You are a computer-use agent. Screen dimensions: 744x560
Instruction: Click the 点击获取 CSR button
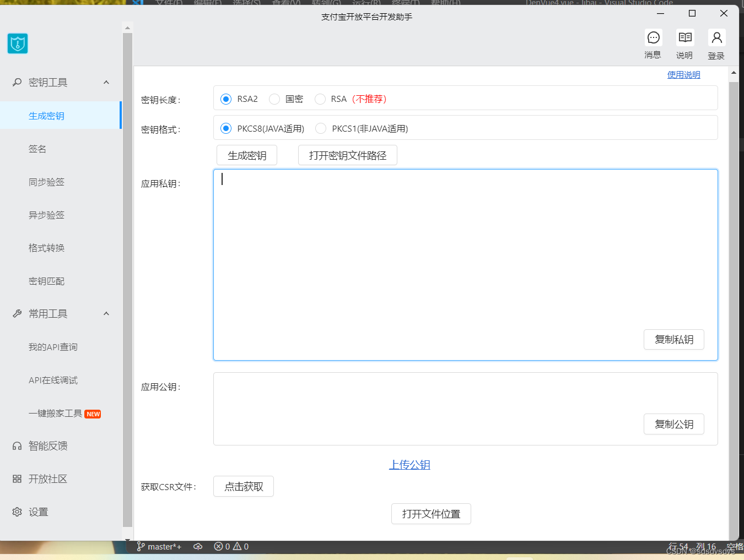coord(244,486)
